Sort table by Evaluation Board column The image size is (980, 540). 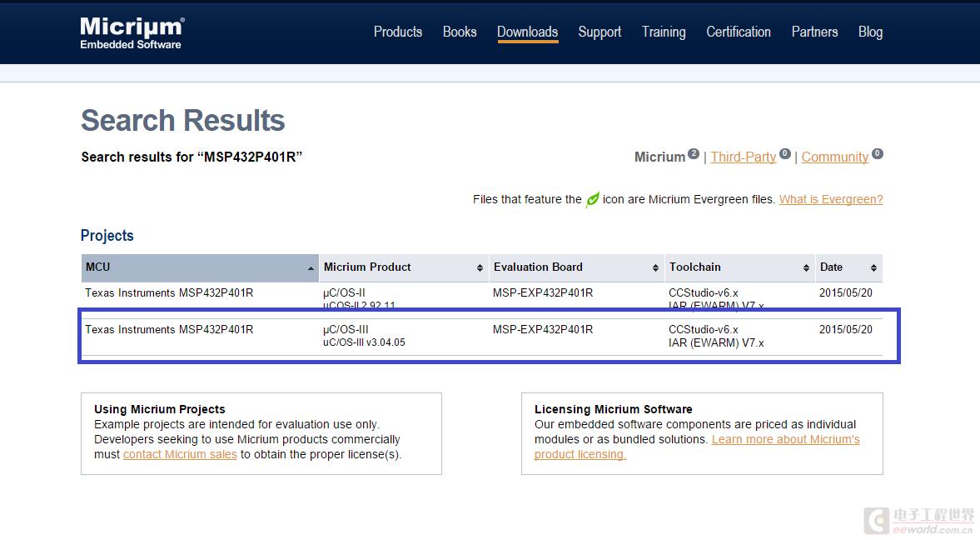pos(576,267)
